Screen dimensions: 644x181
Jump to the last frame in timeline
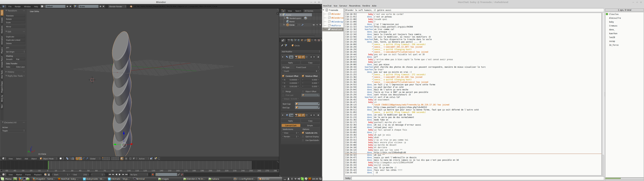[127, 174]
